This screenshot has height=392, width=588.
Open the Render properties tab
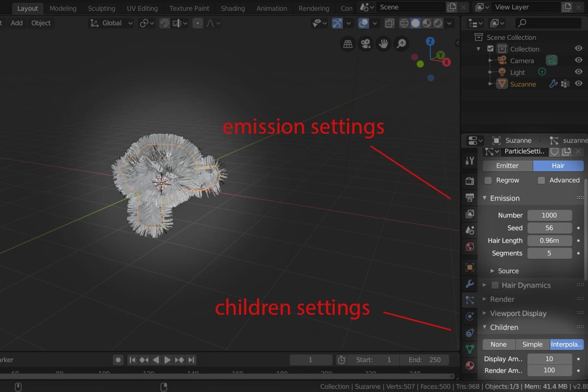click(x=469, y=181)
